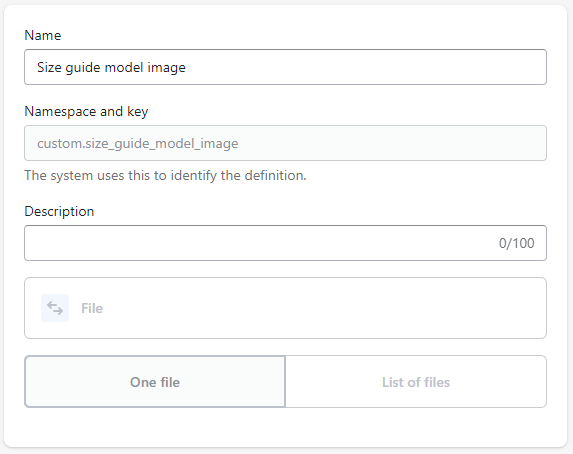Click the helper text about identifying the definition

[165, 175]
